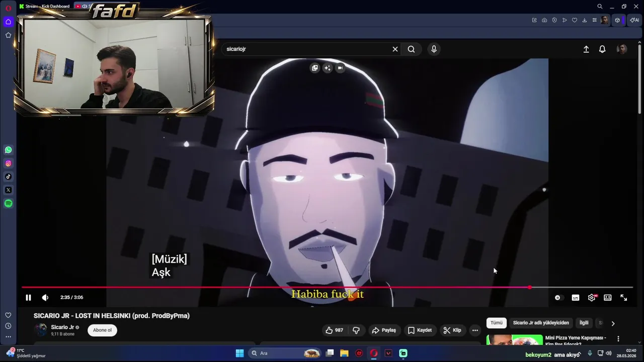Open the Sicario Jr channel avatar
The image size is (644, 362).
click(41, 330)
